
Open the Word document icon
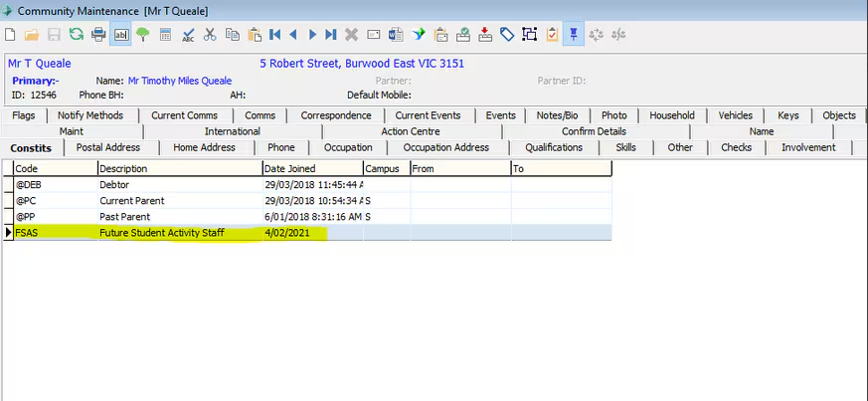pos(396,35)
